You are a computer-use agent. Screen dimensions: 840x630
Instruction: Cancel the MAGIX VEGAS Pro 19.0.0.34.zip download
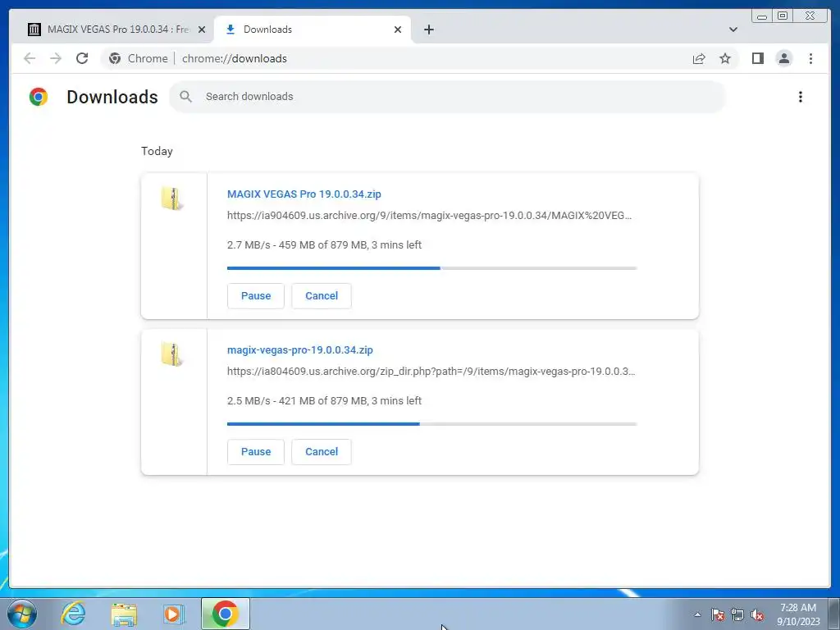click(322, 295)
